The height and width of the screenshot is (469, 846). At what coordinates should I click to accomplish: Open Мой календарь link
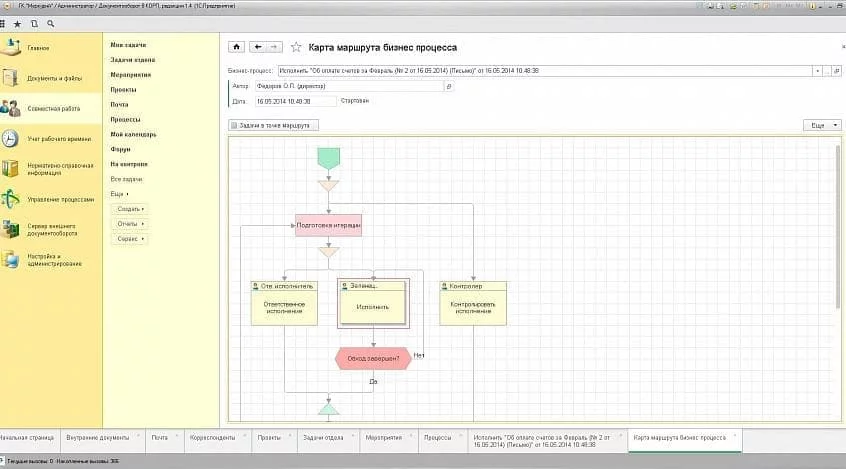[133, 134]
